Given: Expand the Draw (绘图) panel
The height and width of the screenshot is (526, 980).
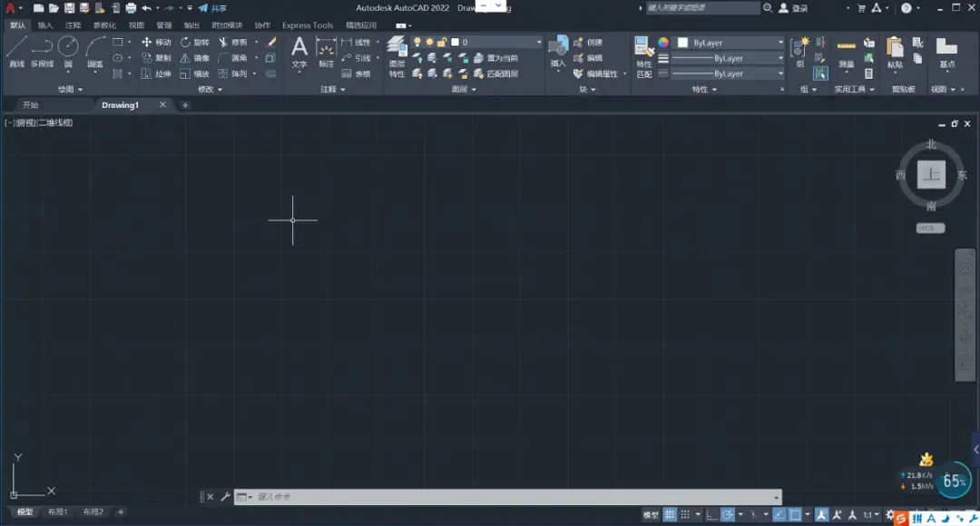Looking at the screenshot, I should click(70, 90).
